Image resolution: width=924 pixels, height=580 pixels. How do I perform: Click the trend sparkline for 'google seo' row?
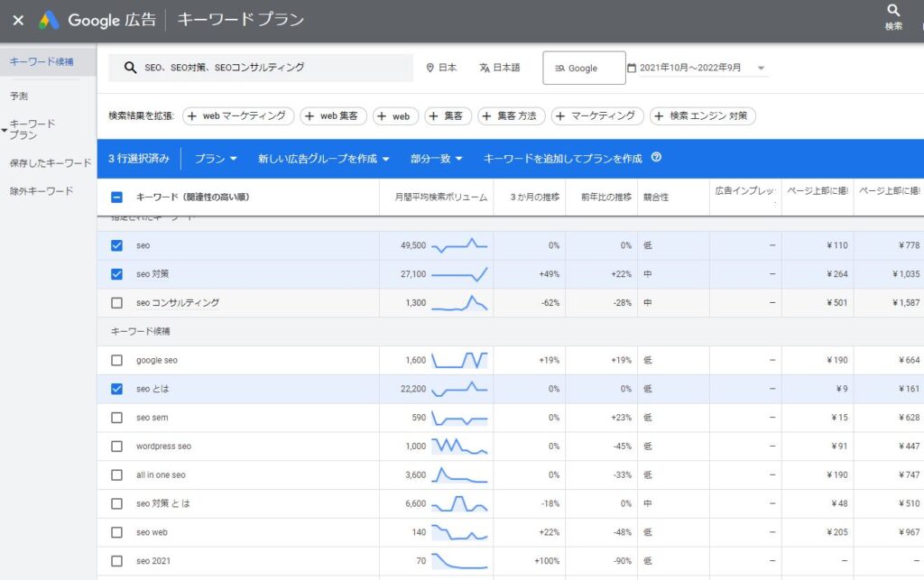459,360
